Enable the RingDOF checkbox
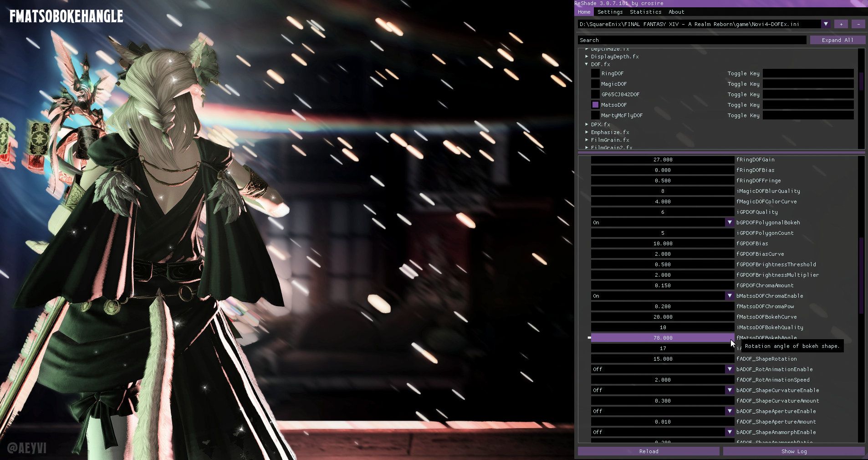868x460 pixels. (595, 73)
